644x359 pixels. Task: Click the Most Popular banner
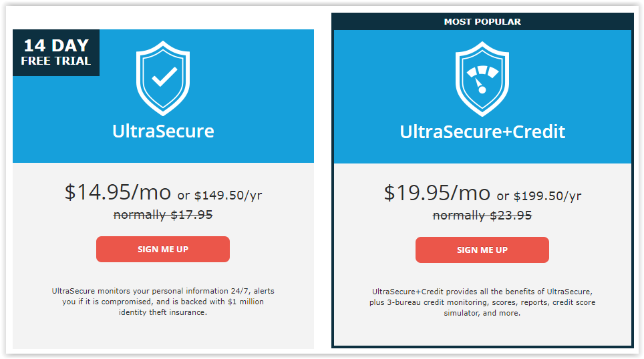point(482,22)
